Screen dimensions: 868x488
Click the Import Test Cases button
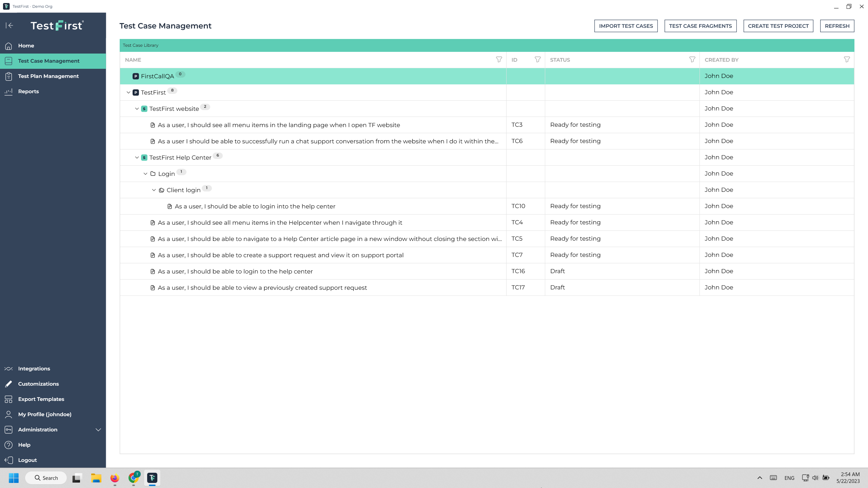click(x=626, y=26)
